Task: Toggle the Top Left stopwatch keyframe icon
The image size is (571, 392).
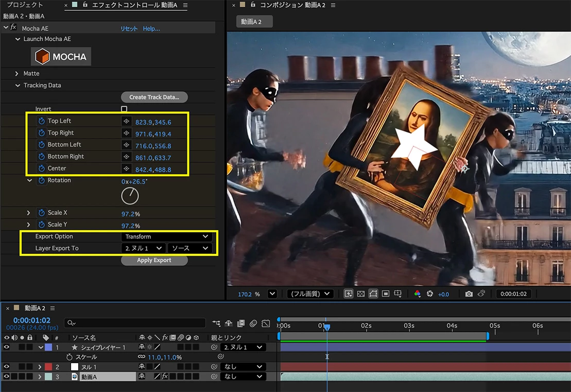Action: (x=42, y=121)
